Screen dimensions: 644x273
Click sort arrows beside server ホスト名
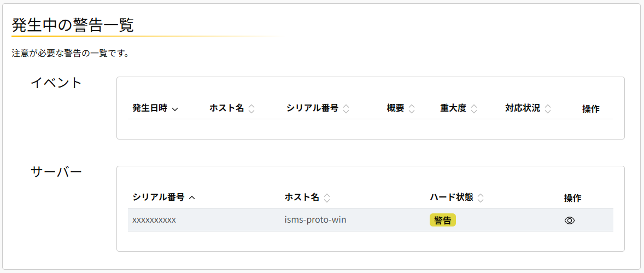coord(327,198)
